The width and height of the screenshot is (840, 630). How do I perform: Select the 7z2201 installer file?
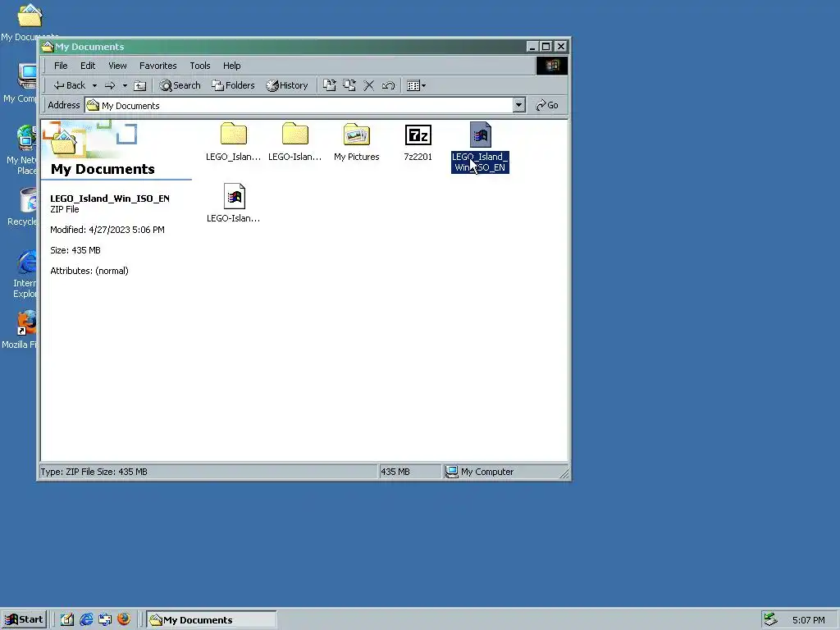[x=418, y=142]
